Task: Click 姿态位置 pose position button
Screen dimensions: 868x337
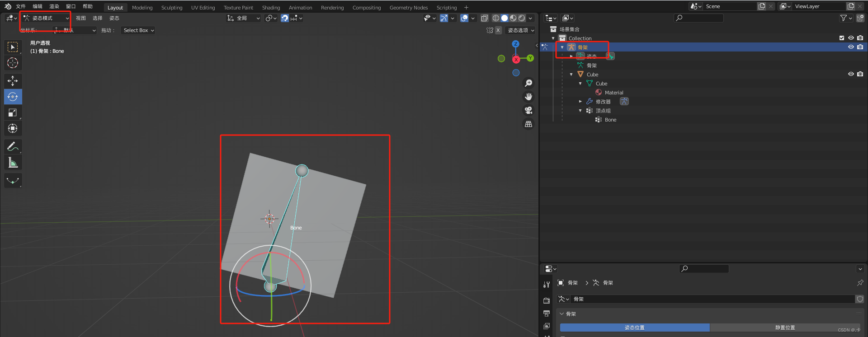Action: tap(635, 328)
